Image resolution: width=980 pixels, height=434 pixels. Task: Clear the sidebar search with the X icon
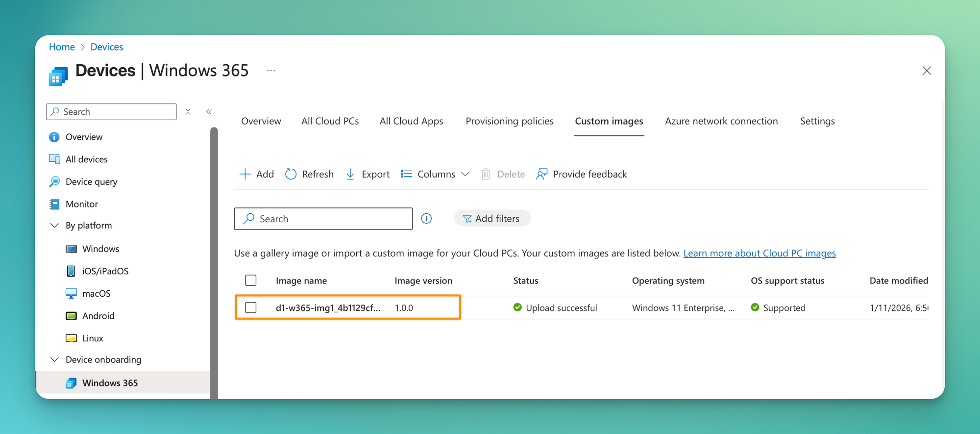[x=188, y=112]
